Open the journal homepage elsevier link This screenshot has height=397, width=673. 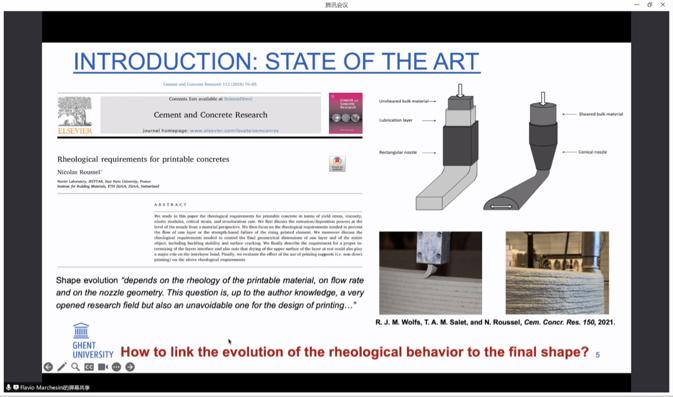click(x=234, y=130)
